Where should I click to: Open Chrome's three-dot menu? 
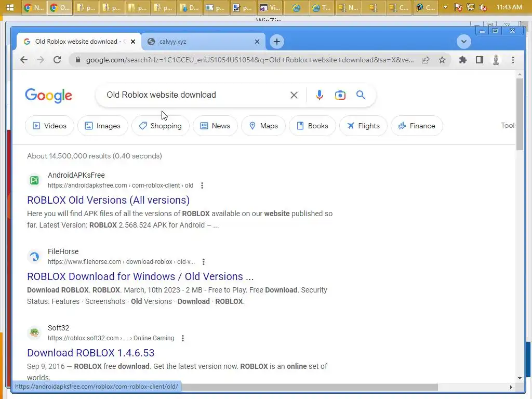pos(513,60)
